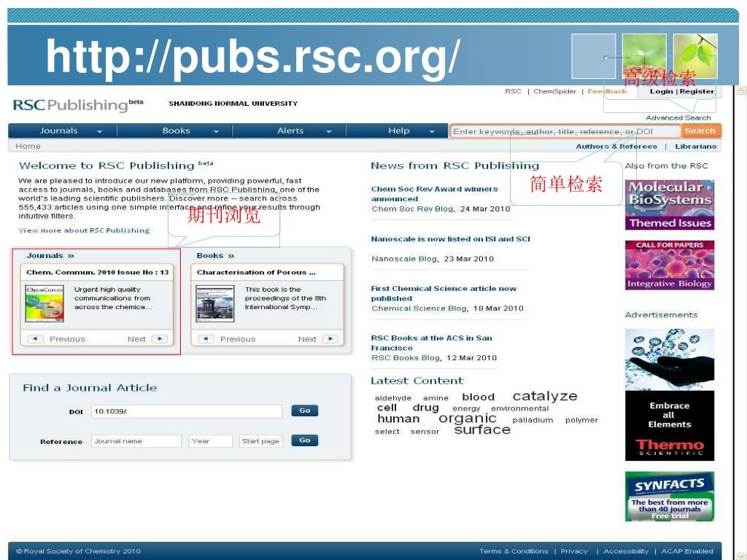Open the Feedback link

607,91
